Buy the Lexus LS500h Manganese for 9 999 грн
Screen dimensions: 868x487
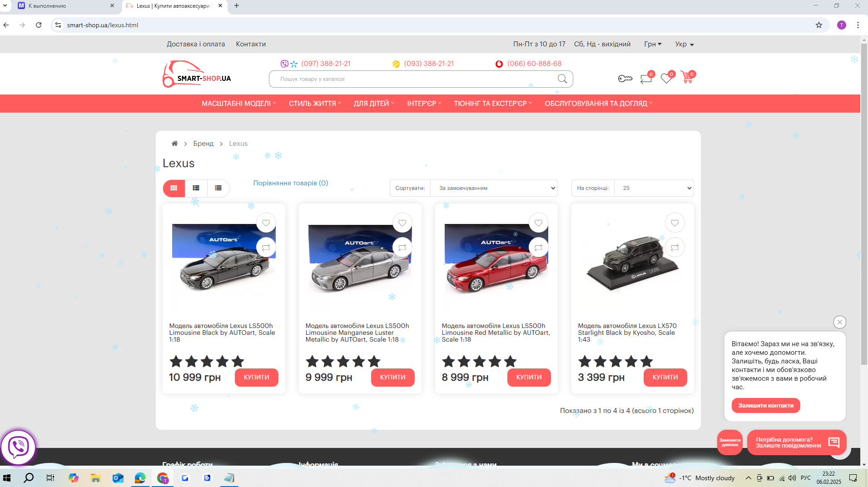(392, 378)
